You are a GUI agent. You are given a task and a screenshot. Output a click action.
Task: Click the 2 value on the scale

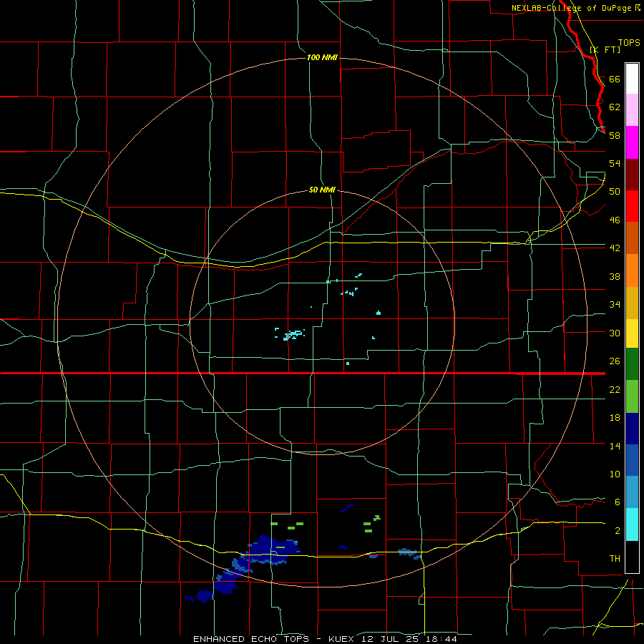click(617, 530)
